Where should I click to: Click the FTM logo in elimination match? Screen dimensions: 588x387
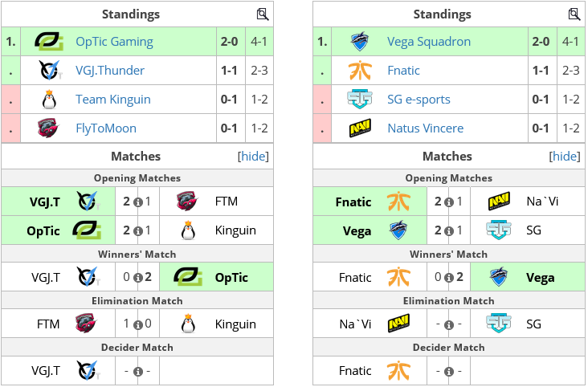coord(86,324)
